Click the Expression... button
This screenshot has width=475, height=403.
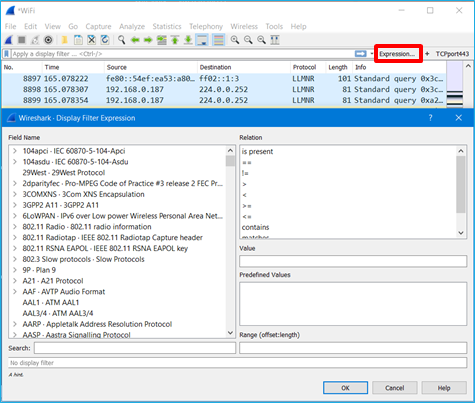click(x=398, y=54)
